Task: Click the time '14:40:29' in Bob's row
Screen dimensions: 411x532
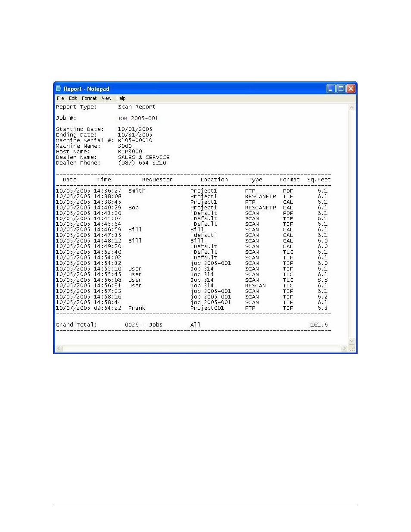Action: pyautogui.click(x=107, y=208)
